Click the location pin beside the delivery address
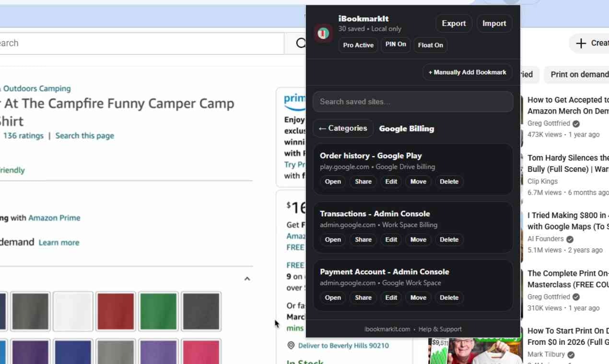 pyautogui.click(x=291, y=345)
